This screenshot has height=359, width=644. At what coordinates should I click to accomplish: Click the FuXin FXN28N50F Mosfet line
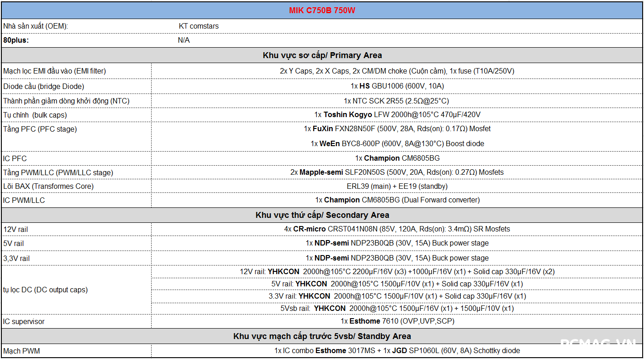[397, 129]
